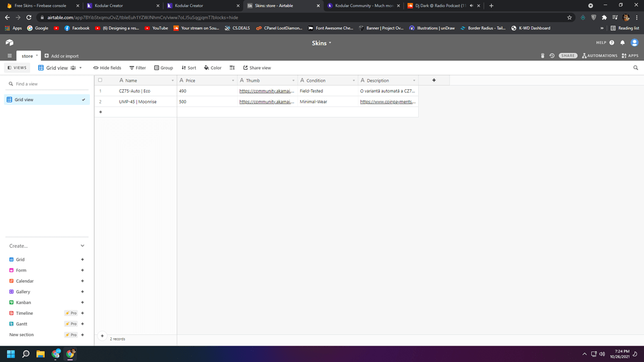This screenshot has width=644, height=362.
Task: Open Price field dropdown arrow
Action: click(233, 80)
